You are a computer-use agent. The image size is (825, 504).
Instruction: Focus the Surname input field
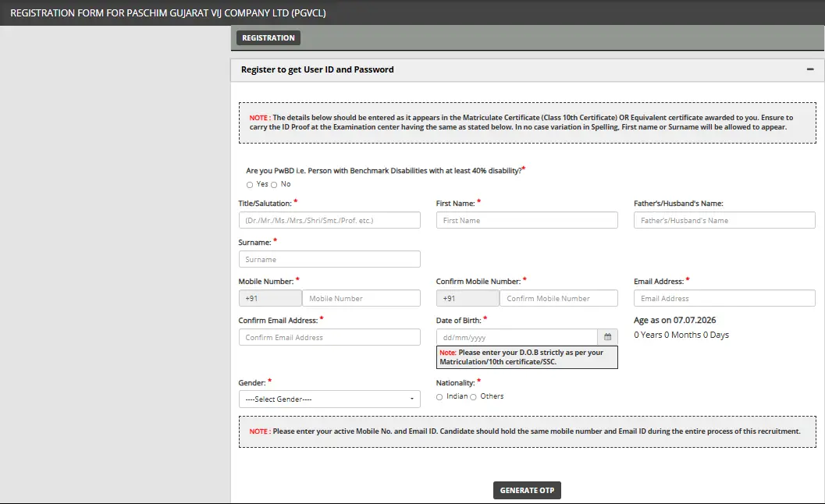pyautogui.click(x=329, y=259)
